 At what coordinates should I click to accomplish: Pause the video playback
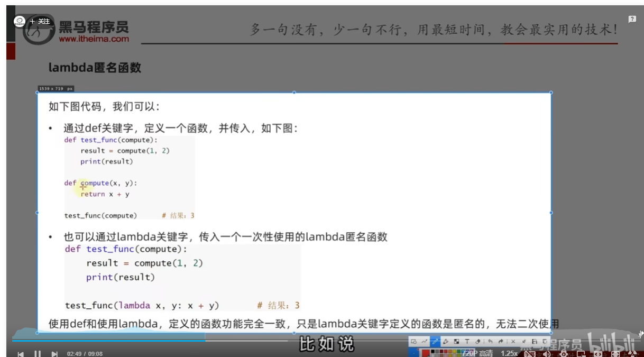(x=38, y=354)
